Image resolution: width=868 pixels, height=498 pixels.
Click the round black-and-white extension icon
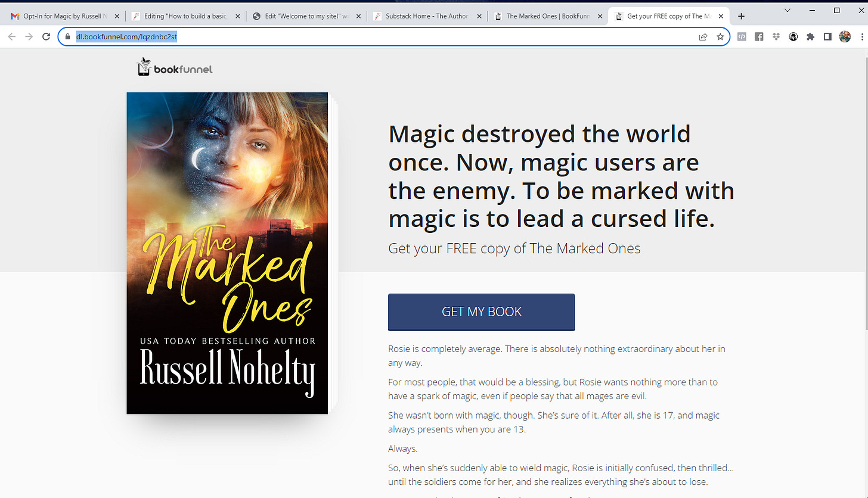pyautogui.click(x=793, y=37)
